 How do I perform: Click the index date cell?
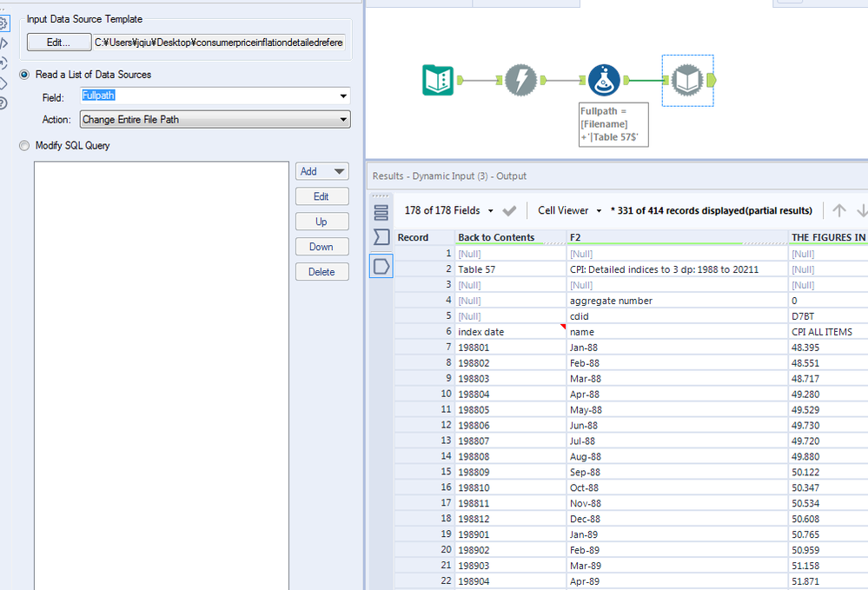[x=511, y=332]
